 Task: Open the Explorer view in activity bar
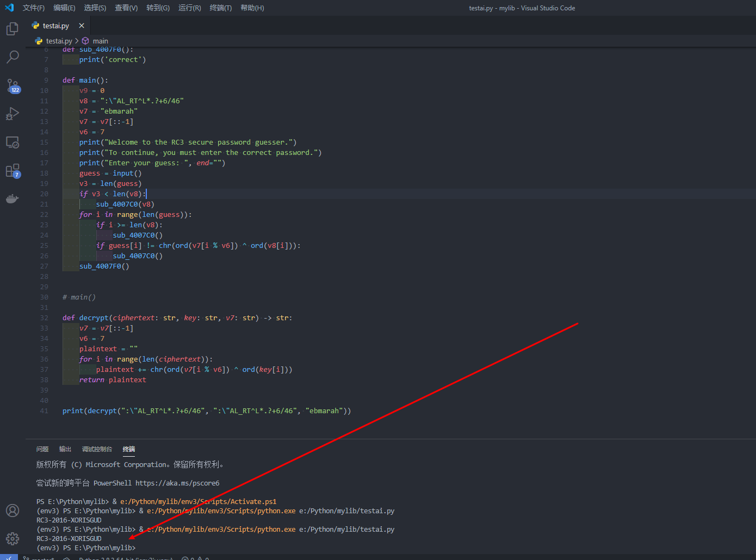12,29
